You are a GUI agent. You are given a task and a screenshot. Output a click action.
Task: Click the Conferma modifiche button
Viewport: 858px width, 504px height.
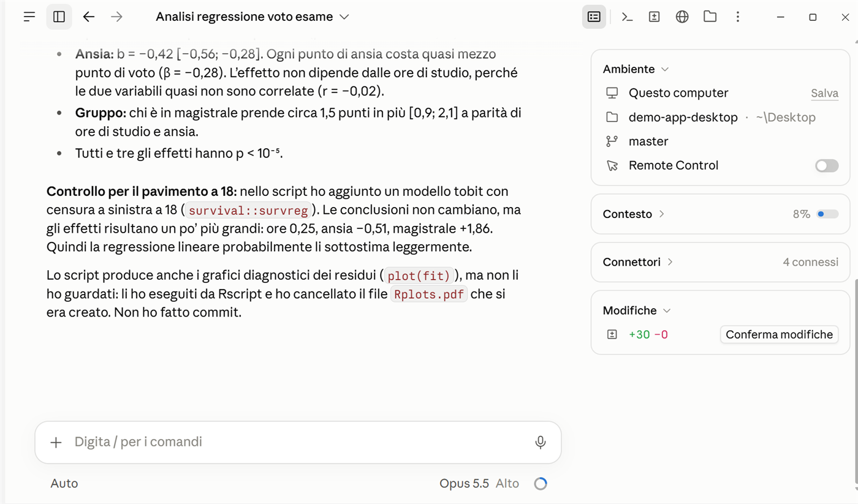click(779, 334)
